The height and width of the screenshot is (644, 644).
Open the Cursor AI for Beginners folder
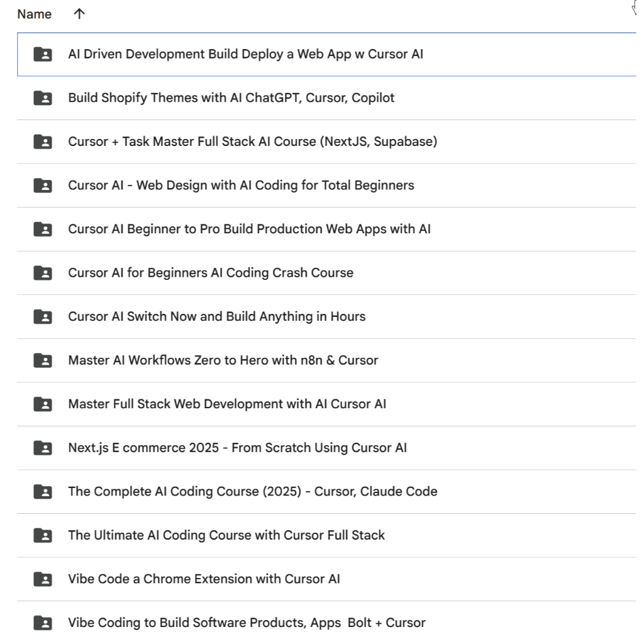211,272
